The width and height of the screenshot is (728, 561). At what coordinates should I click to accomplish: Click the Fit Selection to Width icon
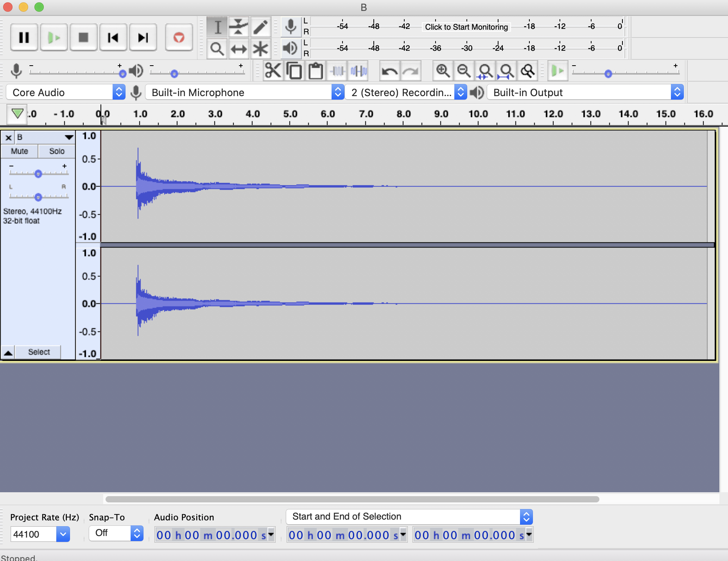486,71
